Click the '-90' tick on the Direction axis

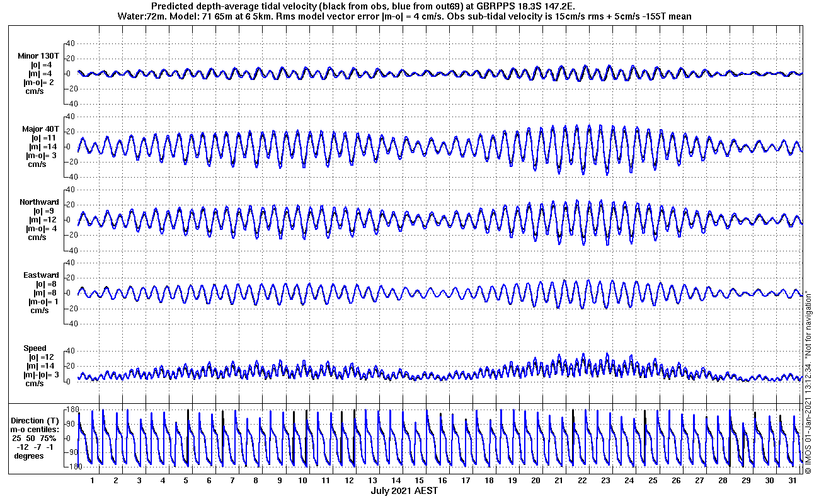pos(72,452)
